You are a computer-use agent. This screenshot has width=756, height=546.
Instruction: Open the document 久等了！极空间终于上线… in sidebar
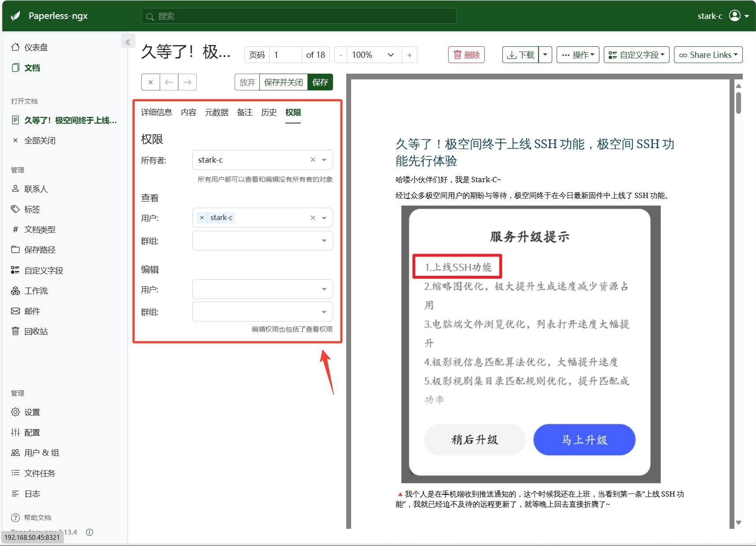coord(64,120)
